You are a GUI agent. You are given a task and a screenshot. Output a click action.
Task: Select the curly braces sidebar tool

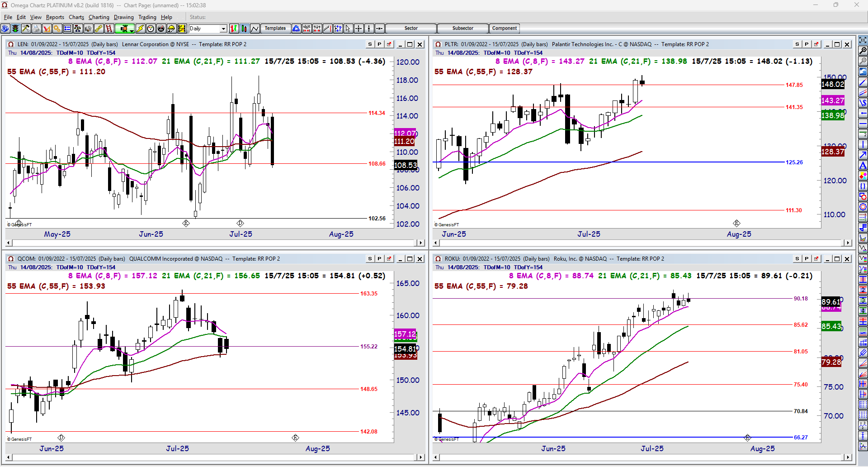tap(863, 186)
